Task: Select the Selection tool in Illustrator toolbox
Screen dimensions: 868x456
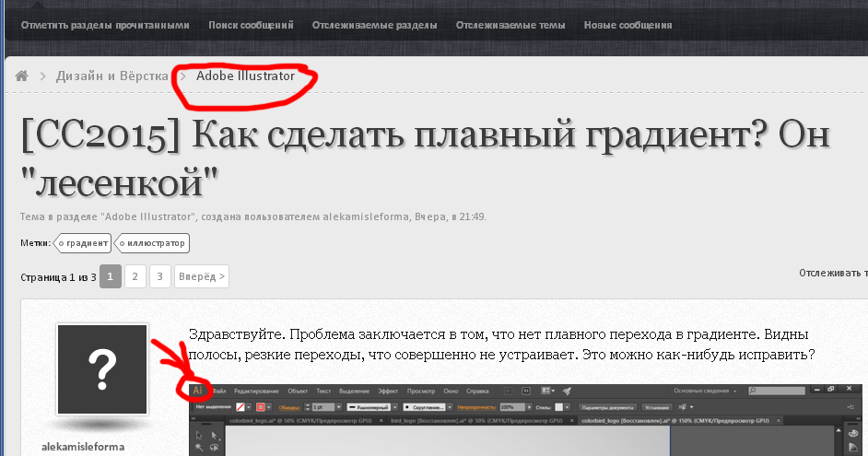Action: click(199, 435)
